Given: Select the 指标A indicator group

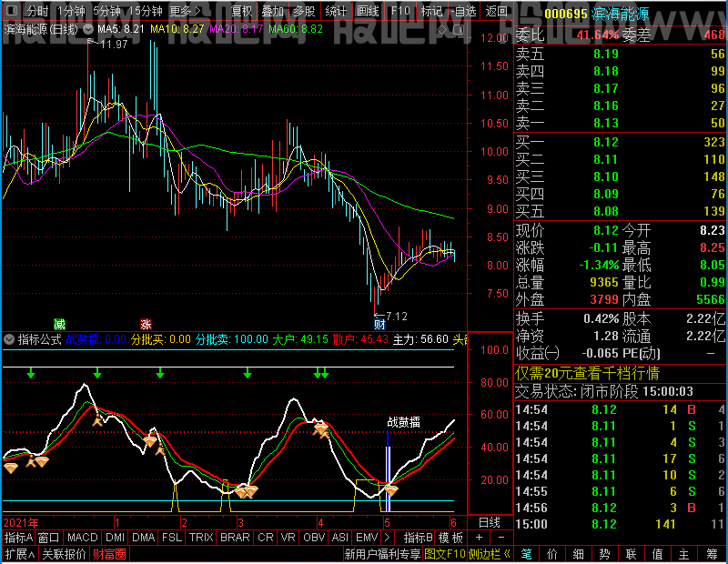Looking at the screenshot, I should click(18, 538).
